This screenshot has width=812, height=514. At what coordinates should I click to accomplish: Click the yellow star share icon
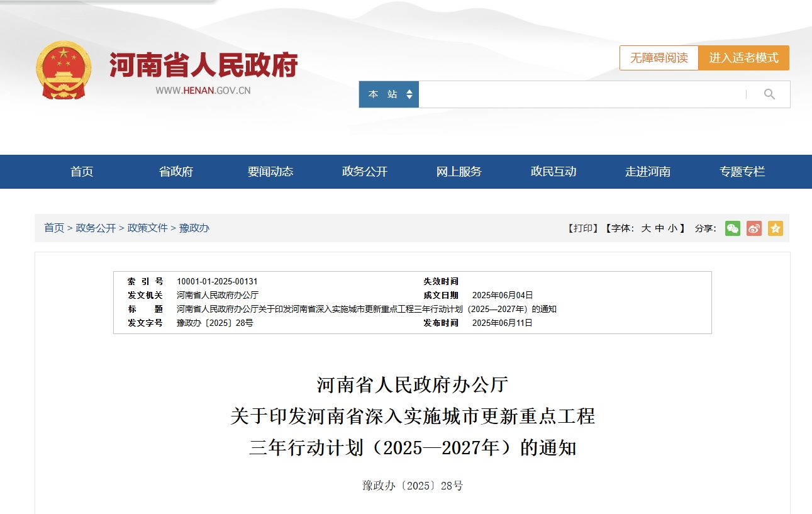click(x=776, y=228)
